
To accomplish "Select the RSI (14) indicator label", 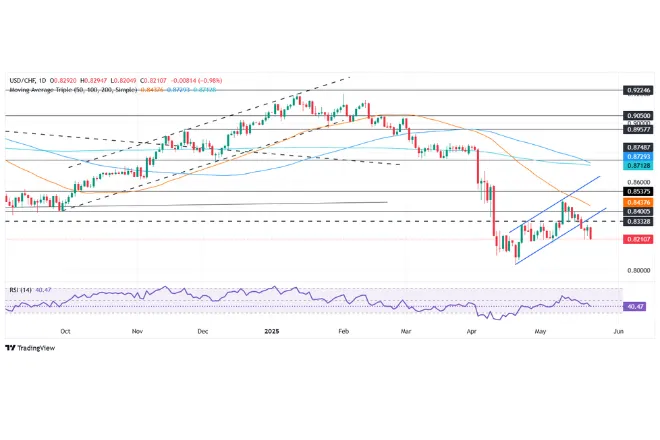I will pyautogui.click(x=21, y=290).
